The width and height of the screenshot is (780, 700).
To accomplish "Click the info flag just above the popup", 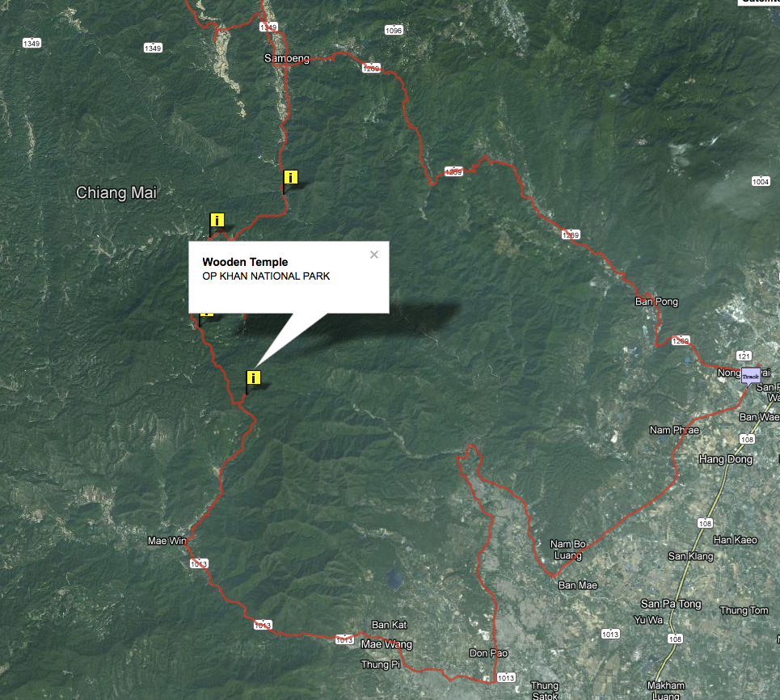I will pos(217,220).
